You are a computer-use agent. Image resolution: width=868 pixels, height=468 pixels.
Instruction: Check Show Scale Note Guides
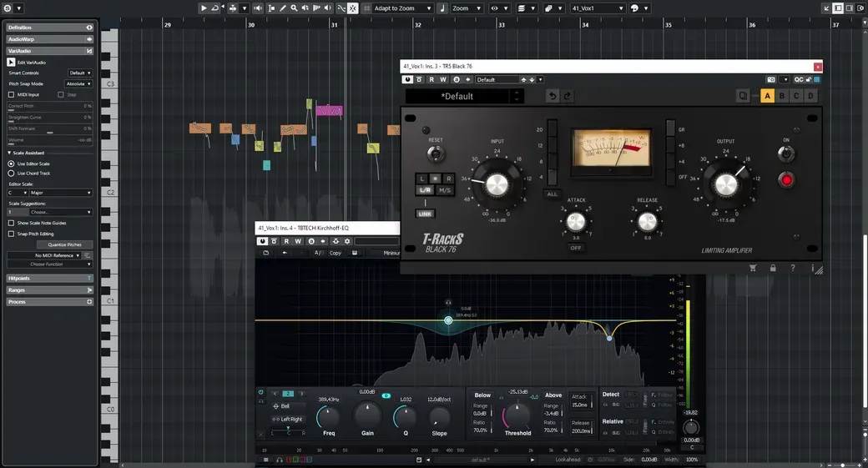[x=11, y=223]
